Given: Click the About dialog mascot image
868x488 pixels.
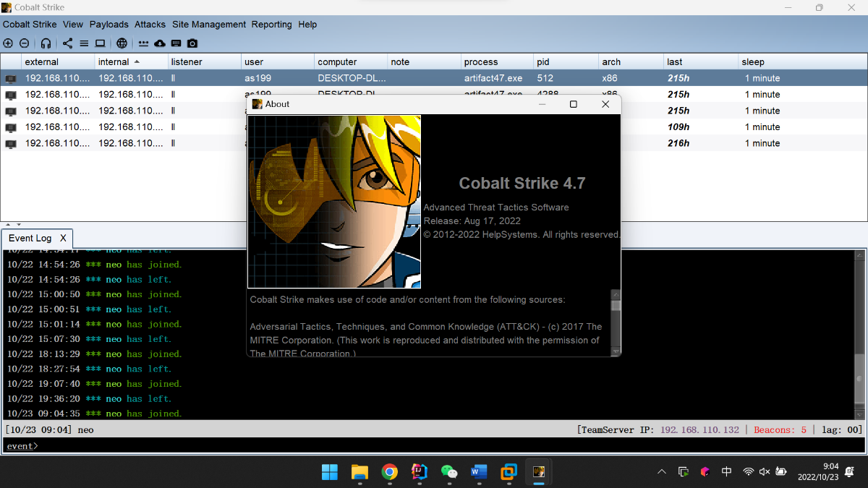Looking at the screenshot, I should tap(334, 202).
